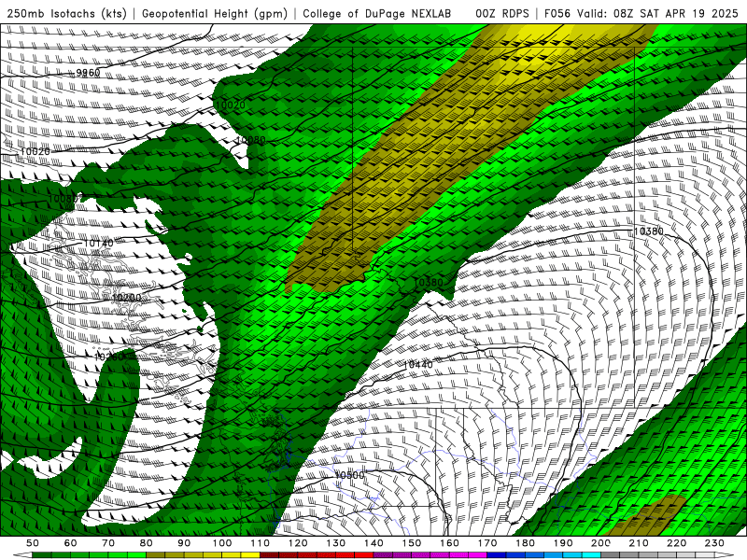
Task: Click the 180 knot legend value
Action: (525, 543)
